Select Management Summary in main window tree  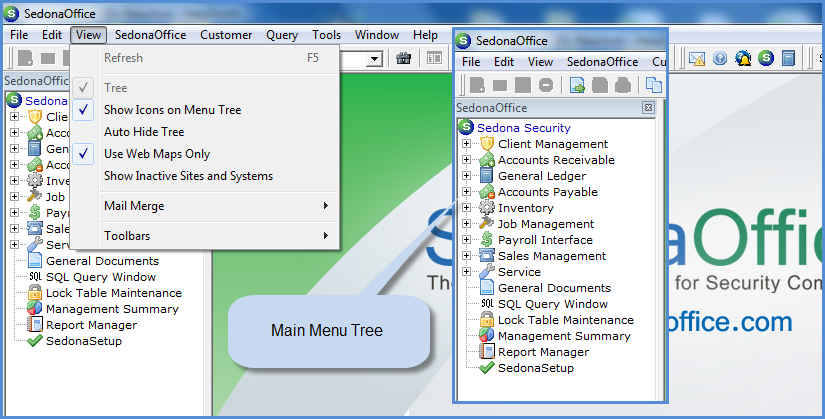click(x=112, y=309)
